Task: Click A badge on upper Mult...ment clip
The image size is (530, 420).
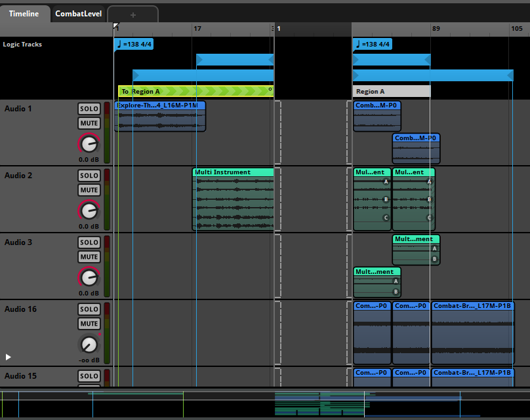Action: point(435,248)
